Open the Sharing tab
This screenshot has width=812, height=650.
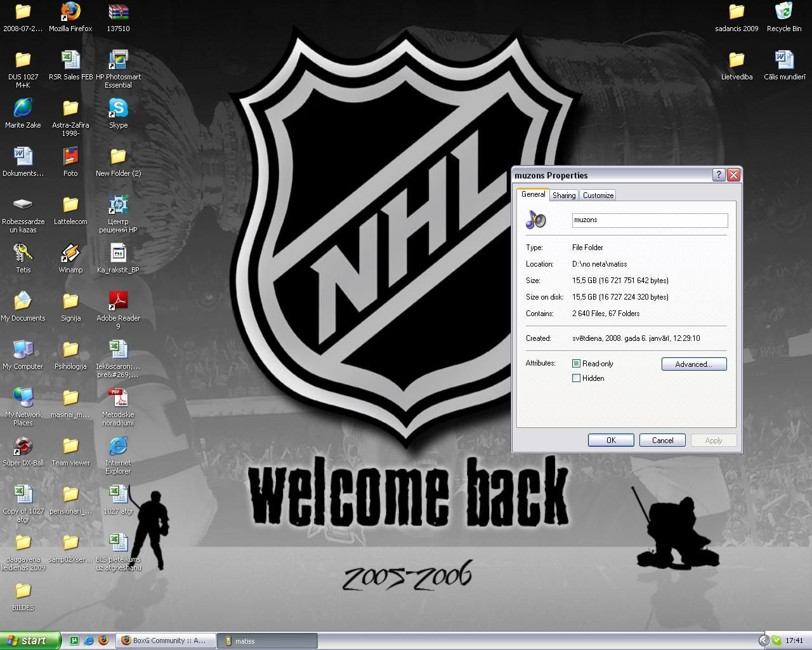tap(564, 196)
